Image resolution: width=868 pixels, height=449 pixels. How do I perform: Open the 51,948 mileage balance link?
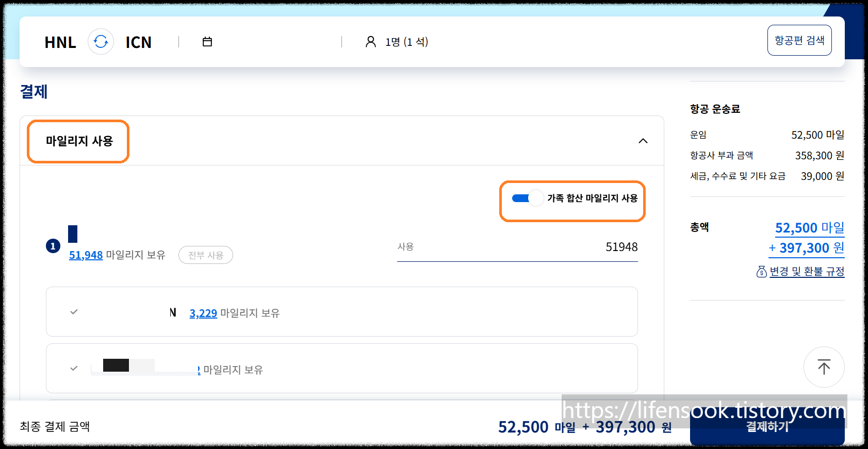coord(86,255)
